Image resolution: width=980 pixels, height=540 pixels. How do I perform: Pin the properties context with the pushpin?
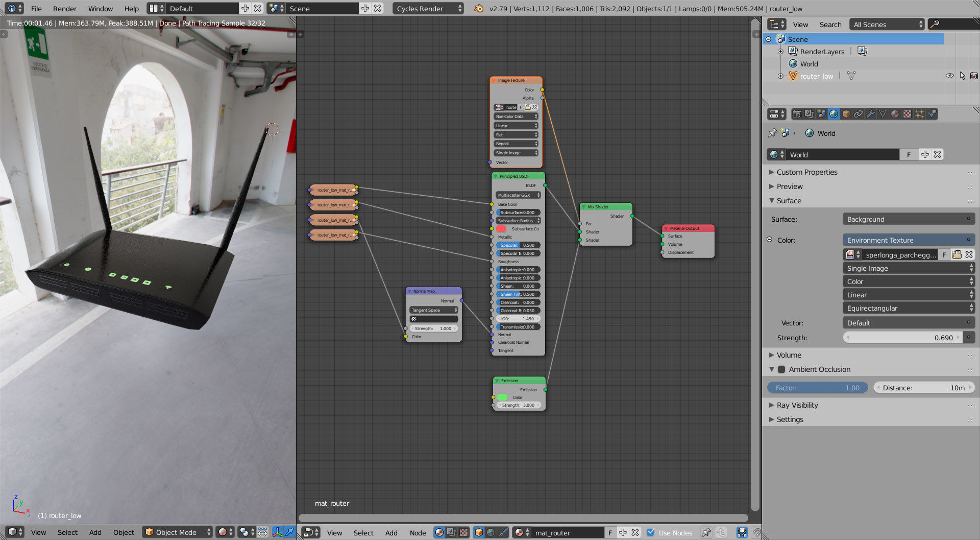pos(772,133)
